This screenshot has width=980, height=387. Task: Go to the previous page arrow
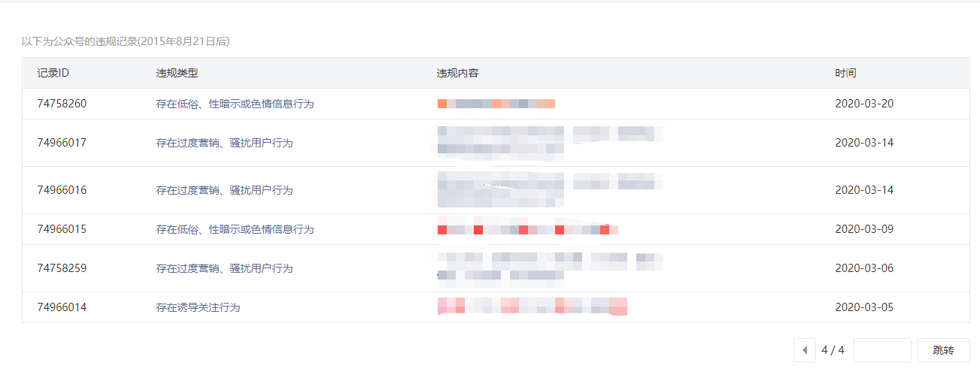click(x=804, y=350)
